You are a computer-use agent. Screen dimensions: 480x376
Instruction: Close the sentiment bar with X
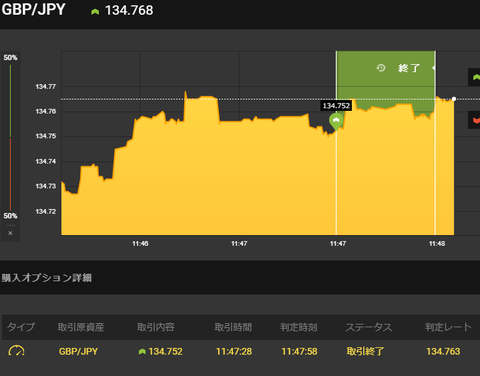(10, 233)
